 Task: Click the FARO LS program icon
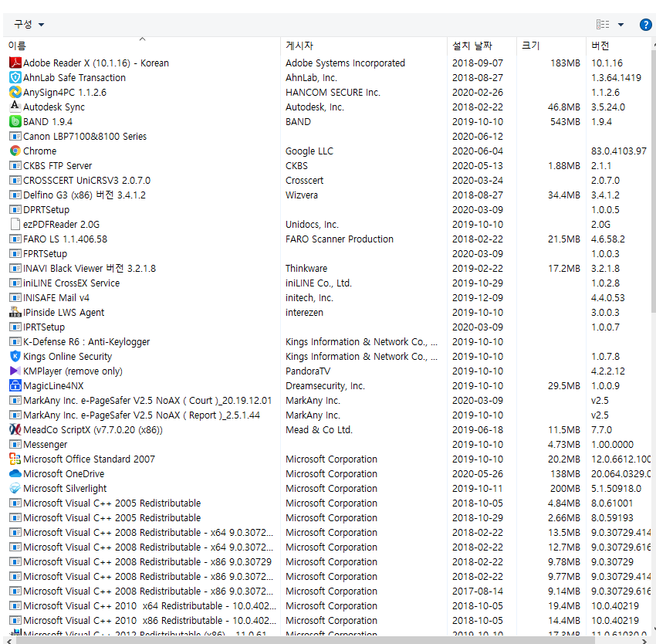pos(15,239)
